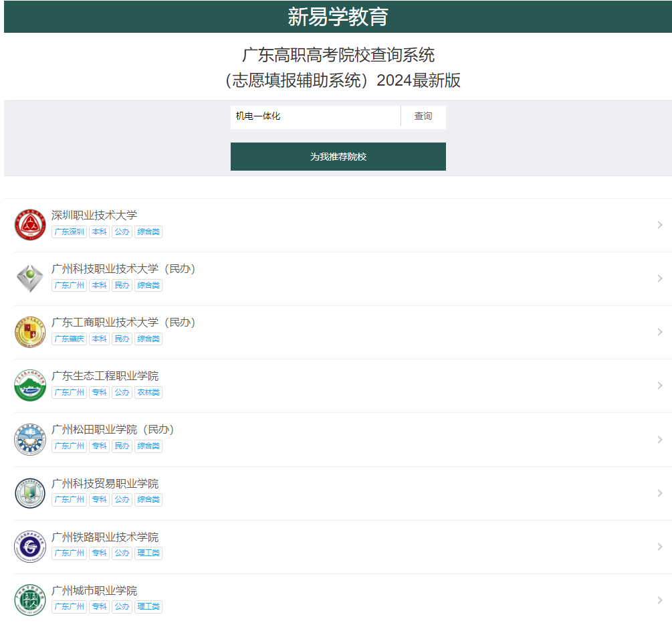672x625 pixels.
Task: Click 公办 tag under 深圳职业技术大学
Action: point(122,232)
